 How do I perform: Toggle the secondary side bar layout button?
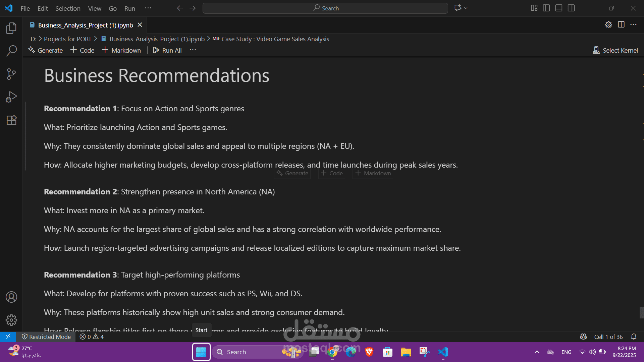click(x=571, y=8)
